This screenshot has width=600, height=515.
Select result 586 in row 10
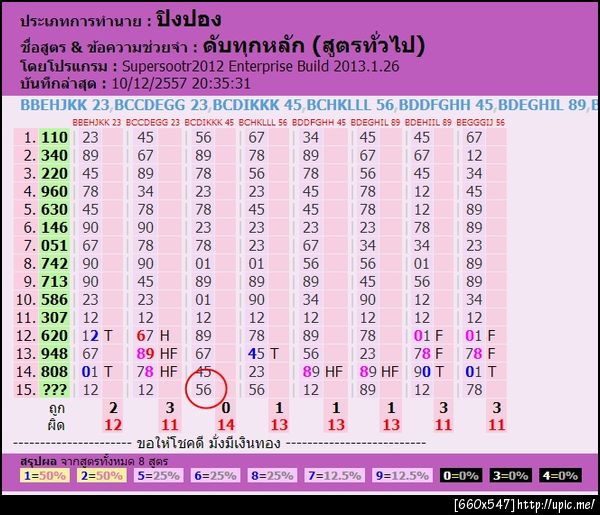(54, 299)
